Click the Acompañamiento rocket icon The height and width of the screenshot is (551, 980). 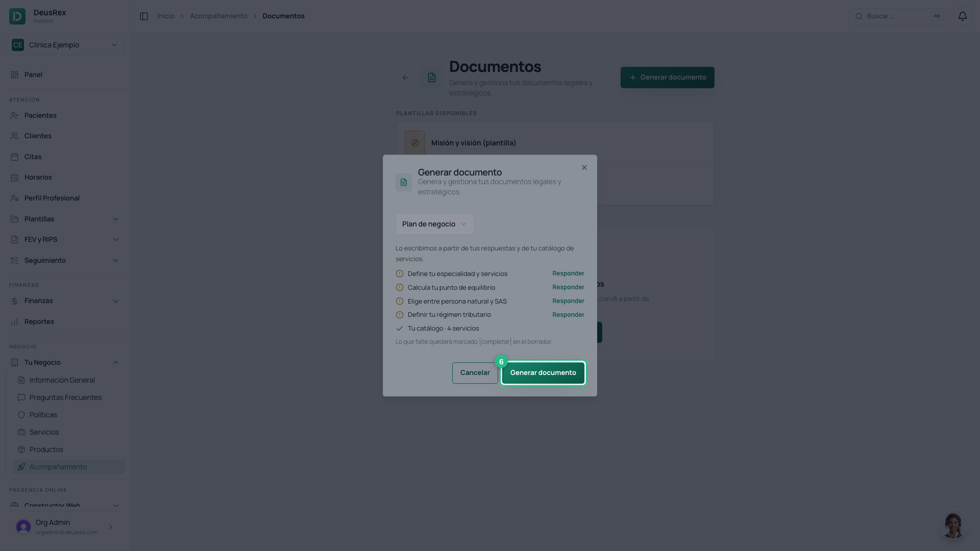point(21,467)
